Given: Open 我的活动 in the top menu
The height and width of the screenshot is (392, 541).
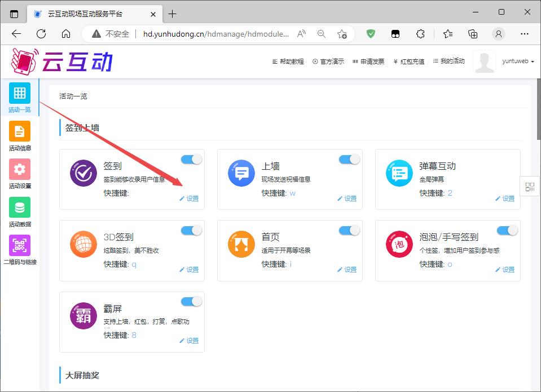Looking at the screenshot, I should click(x=449, y=61).
